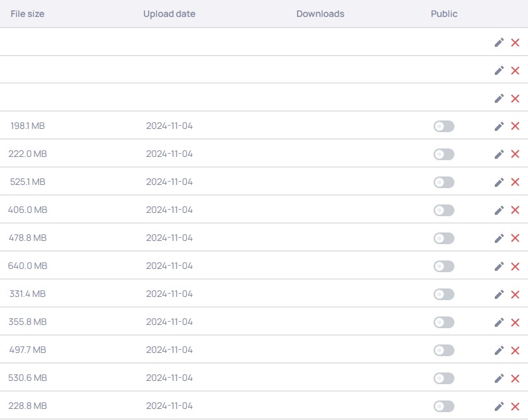Delete the 222.0 MB file
Image resolution: width=528 pixels, height=420 pixels.
(x=515, y=154)
